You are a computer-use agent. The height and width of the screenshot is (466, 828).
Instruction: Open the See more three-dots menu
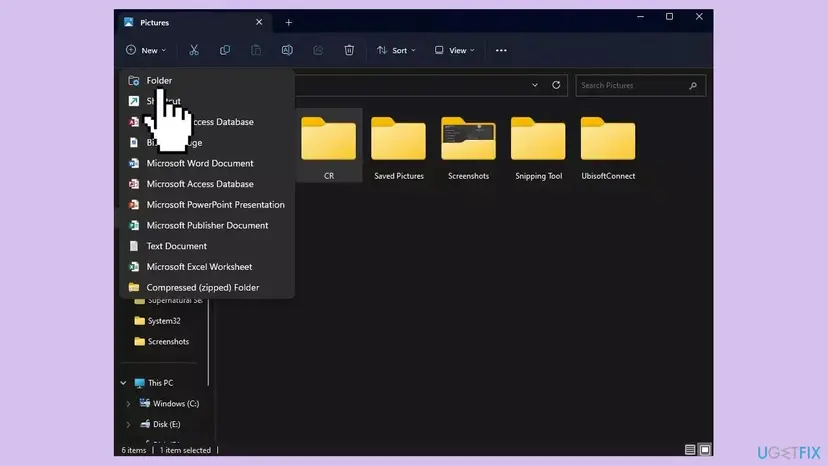[x=501, y=50]
